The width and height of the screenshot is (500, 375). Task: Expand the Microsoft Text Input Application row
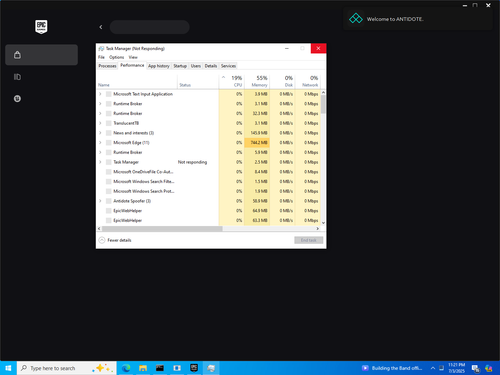[100, 94]
